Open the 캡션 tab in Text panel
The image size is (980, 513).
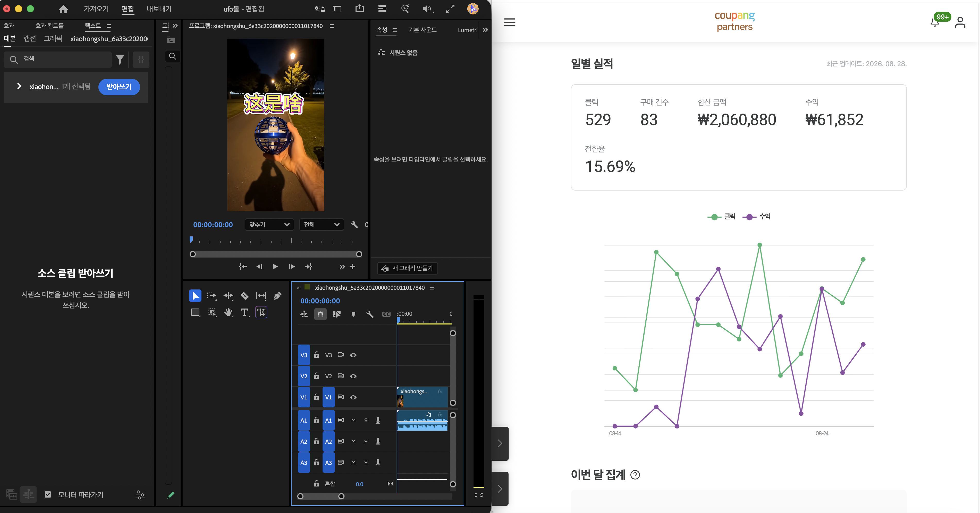30,38
